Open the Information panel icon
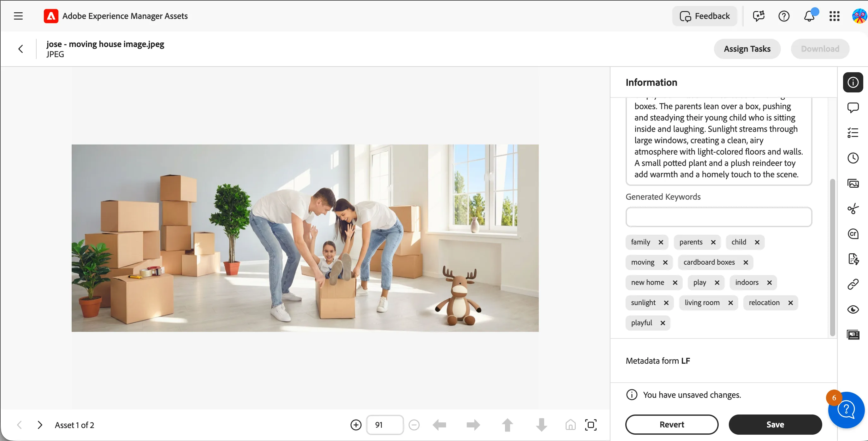This screenshot has width=868, height=441. pyautogui.click(x=853, y=82)
